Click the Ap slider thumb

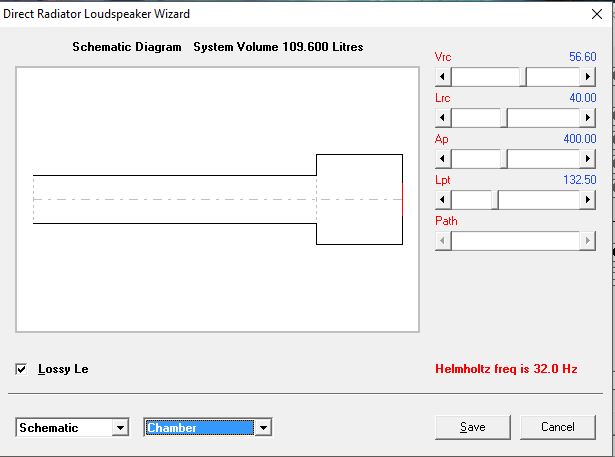point(504,158)
